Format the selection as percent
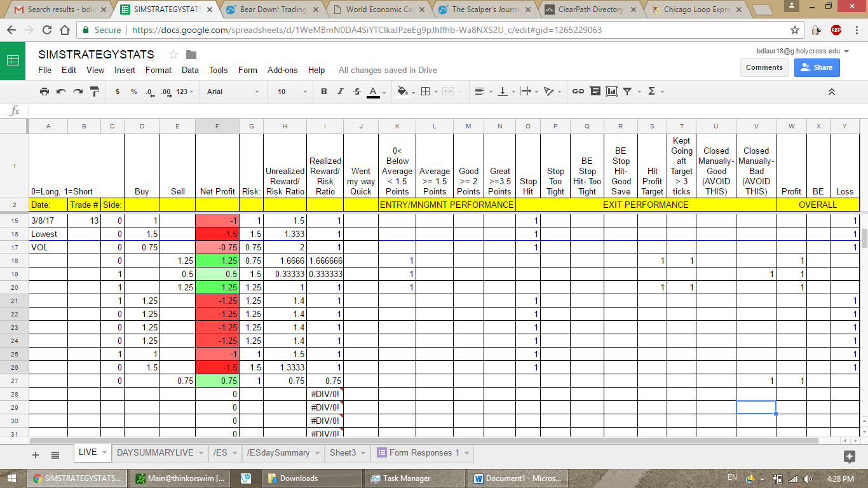Screen dimensions: 868x488 click(x=133, y=91)
